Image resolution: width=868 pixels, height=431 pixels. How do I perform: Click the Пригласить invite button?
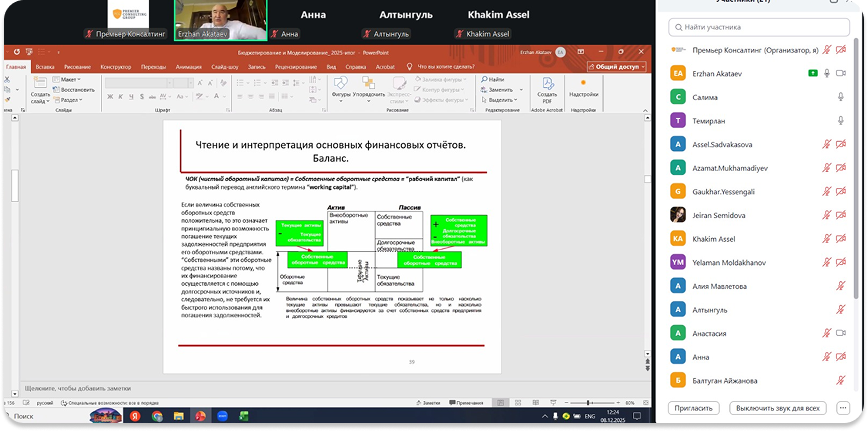694,408
